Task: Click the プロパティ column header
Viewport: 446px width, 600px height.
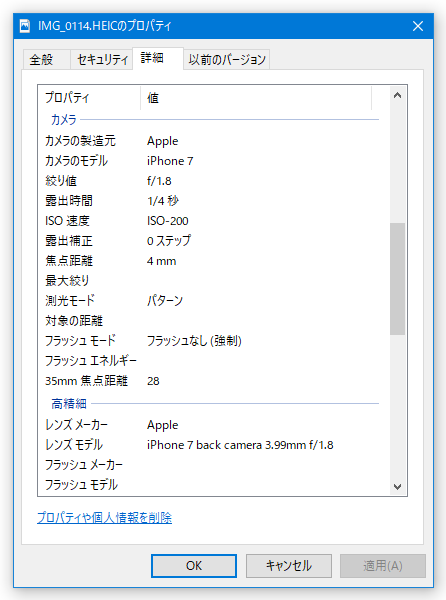Action: [90, 98]
